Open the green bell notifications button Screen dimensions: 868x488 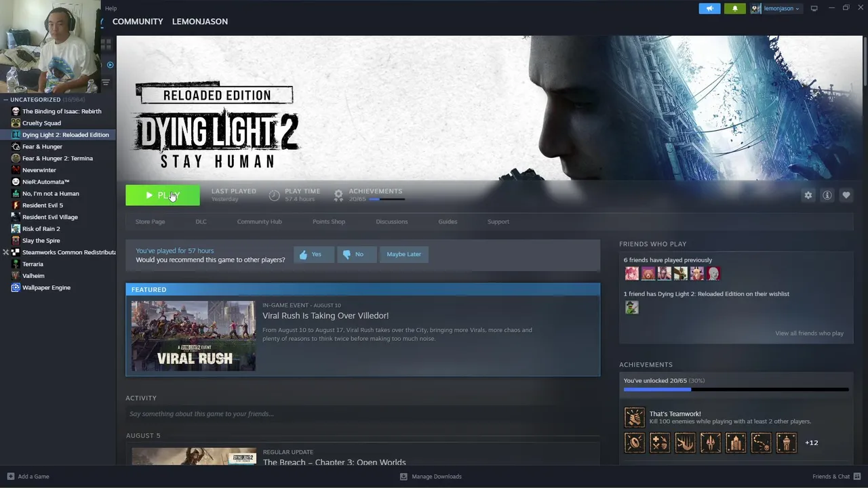734,9
